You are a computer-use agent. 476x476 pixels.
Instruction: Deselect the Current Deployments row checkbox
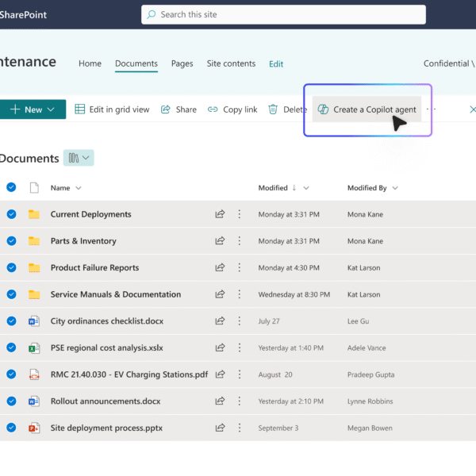tap(11, 214)
